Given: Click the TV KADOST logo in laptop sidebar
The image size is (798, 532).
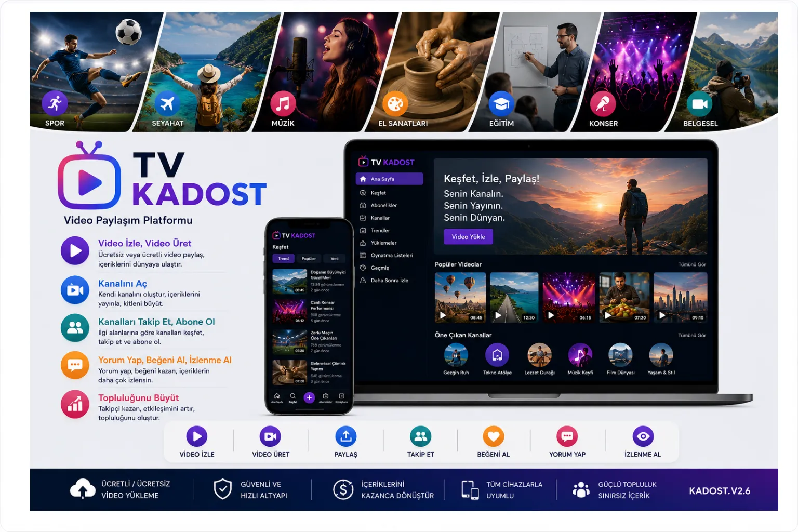Looking at the screenshot, I should pos(387,162).
